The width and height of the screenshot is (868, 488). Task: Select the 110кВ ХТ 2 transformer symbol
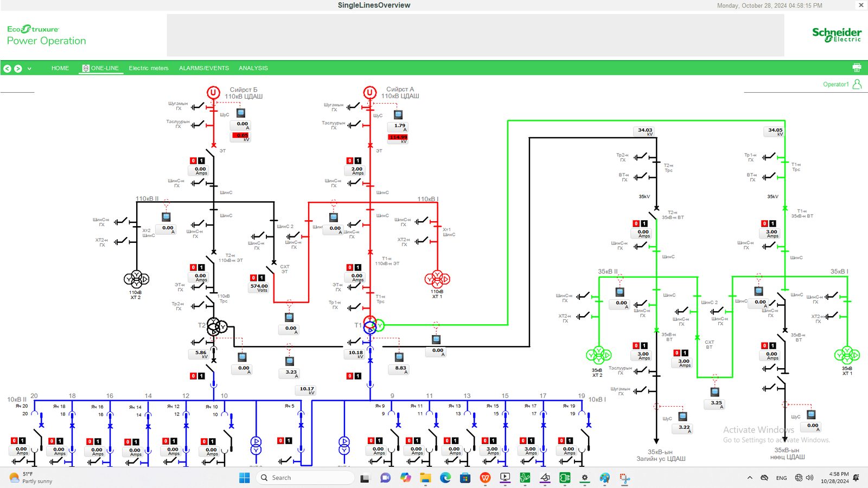[x=136, y=279]
